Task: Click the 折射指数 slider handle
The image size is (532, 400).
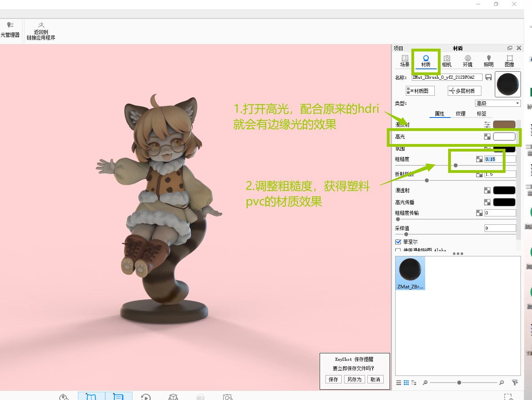Action: tap(426, 180)
